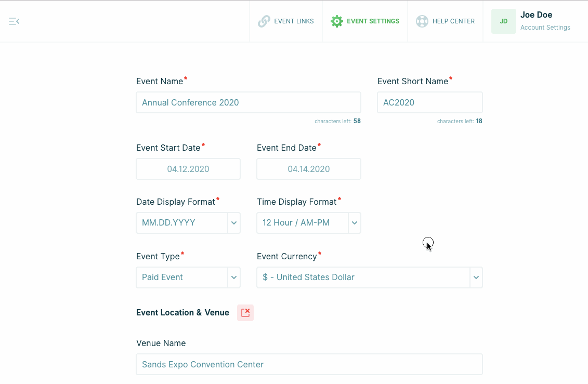Click the JD user avatar
588x384 pixels.
tap(503, 21)
